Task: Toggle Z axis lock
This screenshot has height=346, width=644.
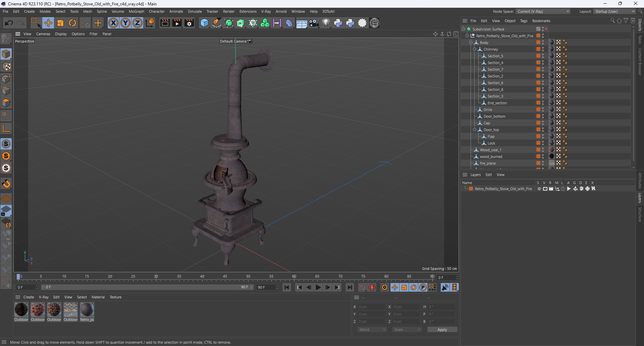Action: 138,23
